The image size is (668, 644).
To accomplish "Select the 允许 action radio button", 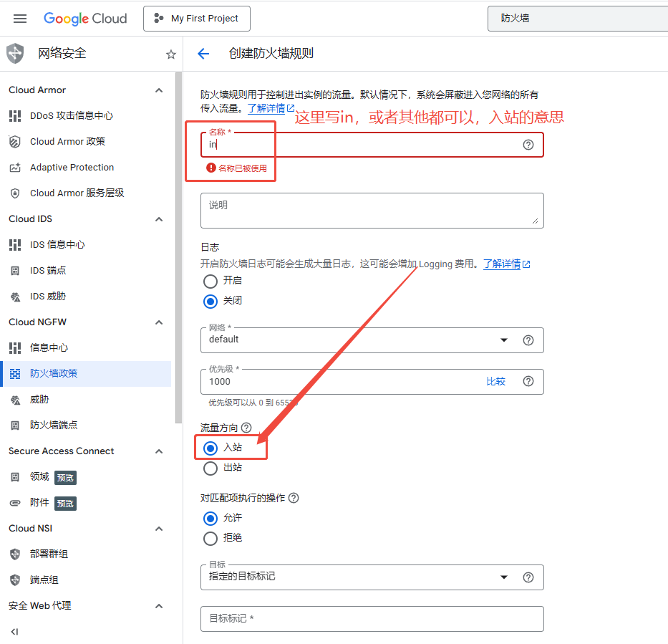I will 210,519.
